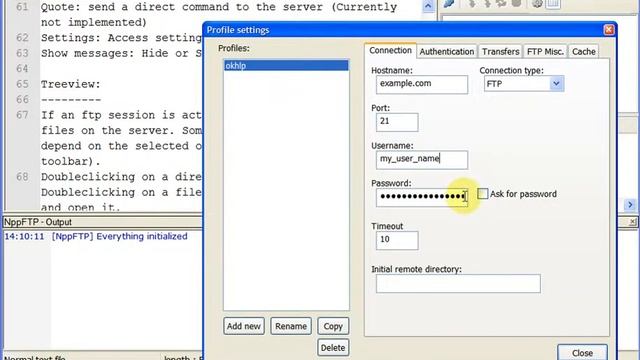Click the Add new profile button
The width and height of the screenshot is (640, 360).
(x=244, y=326)
